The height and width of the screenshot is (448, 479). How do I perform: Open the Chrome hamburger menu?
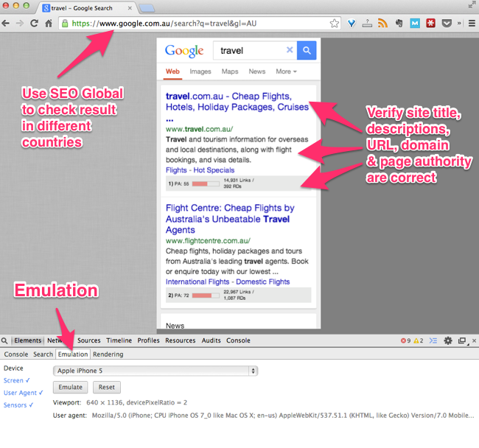(x=472, y=23)
